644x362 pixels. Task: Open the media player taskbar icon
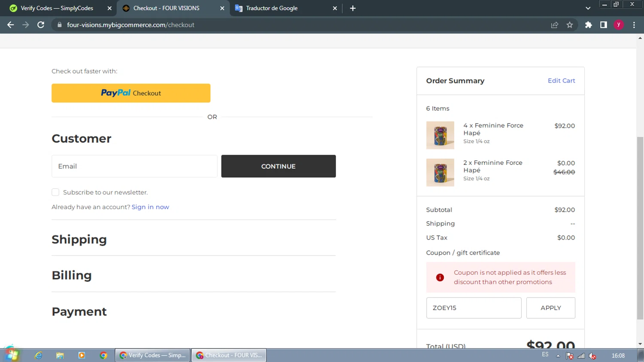[82, 356]
